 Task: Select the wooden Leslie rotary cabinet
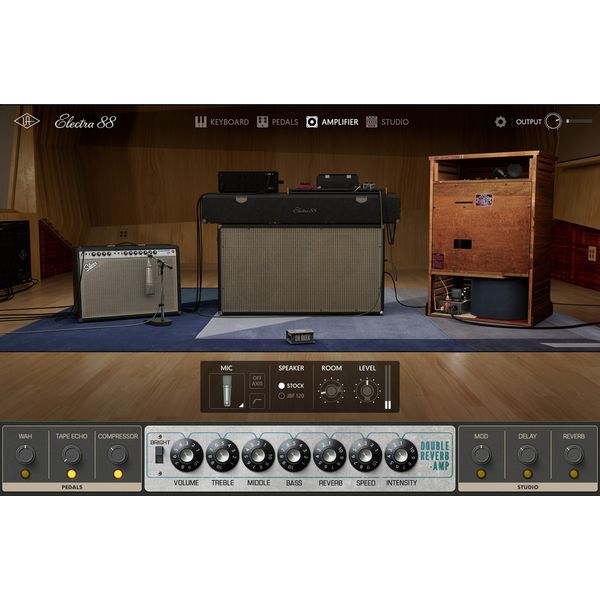click(491, 238)
